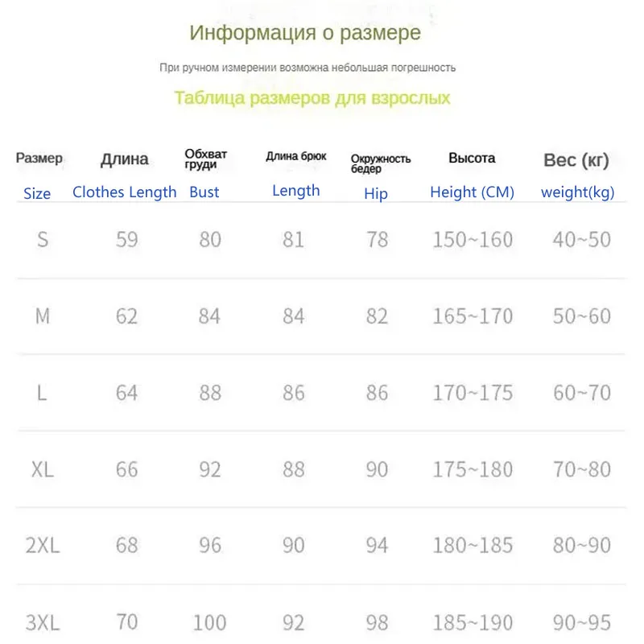Screen dimensions: 644x644
Task: Select the 'Таблица размеров для взрослых' heading
Action: [x=312, y=98]
